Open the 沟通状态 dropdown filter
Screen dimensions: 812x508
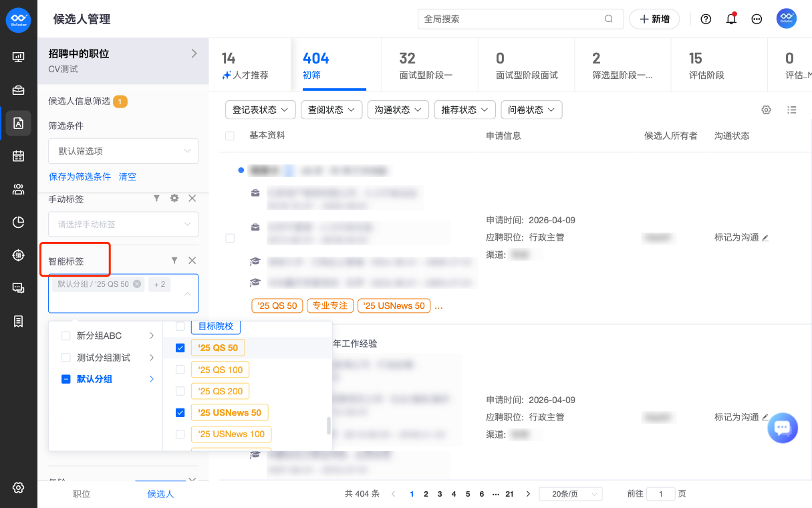point(398,110)
